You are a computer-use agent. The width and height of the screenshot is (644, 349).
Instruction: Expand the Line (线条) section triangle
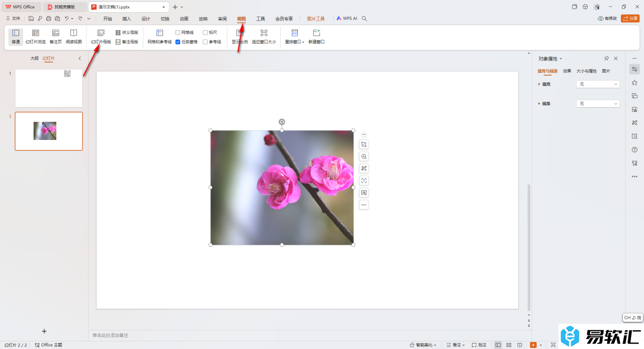coord(539,103)
